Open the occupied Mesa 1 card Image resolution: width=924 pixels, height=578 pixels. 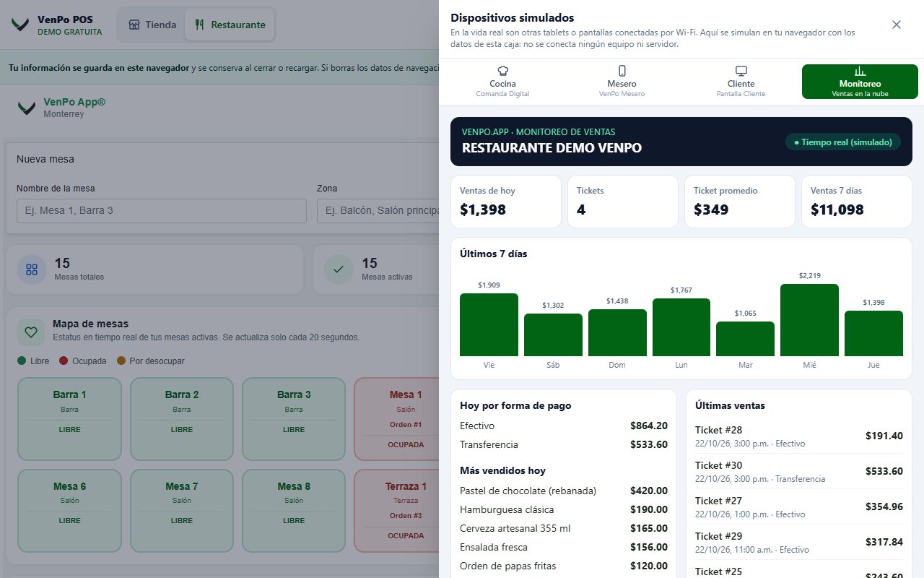coord(396,419)
